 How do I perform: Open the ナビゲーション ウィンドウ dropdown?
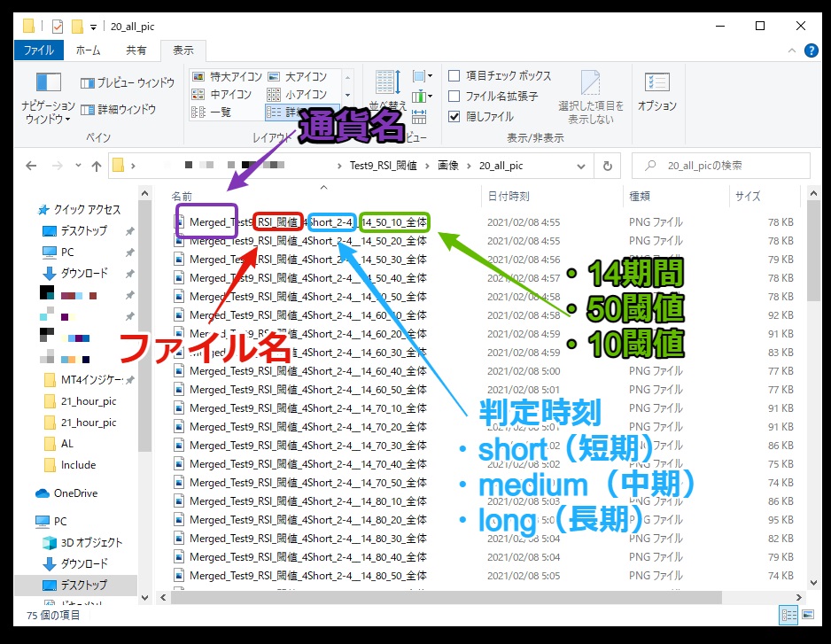[x=48, y=98]
